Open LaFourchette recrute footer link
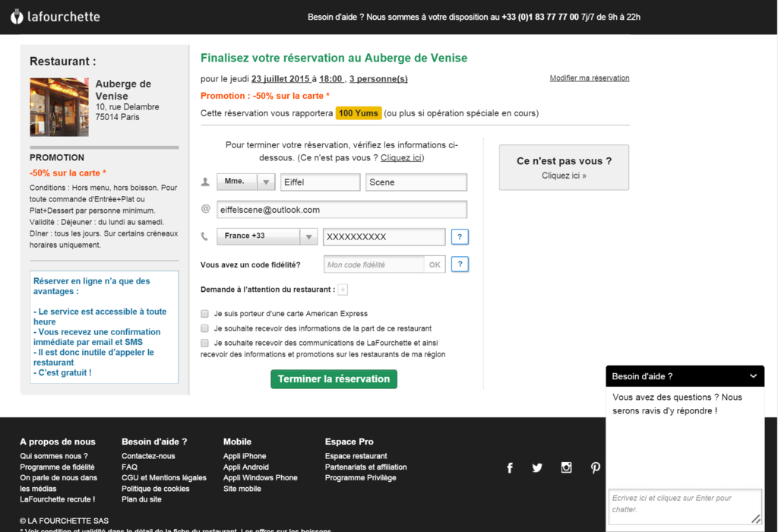The height and width of the screenshot is (532, 778). pos(57,499)
